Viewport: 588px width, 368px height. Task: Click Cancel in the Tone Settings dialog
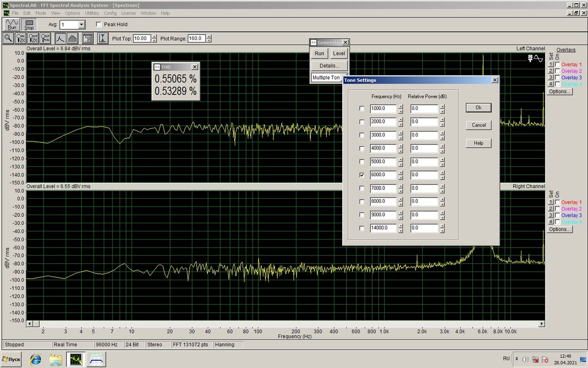(x=479, y=125)
